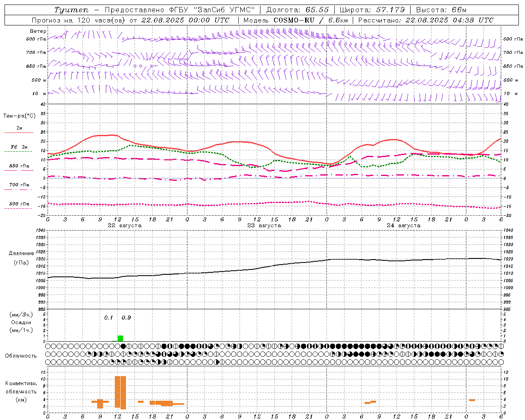Image resolution: width=525 pixels, height=420 pixels.
Task: Select the provider text ФГБУ "ЗапСиб УГМС"
Action: click(x=212, y=10)
